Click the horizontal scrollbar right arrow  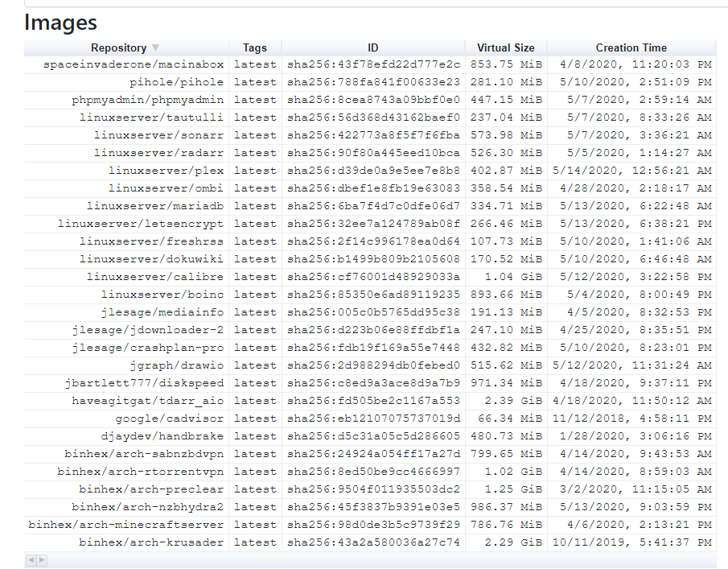click(x=41, y=560)
